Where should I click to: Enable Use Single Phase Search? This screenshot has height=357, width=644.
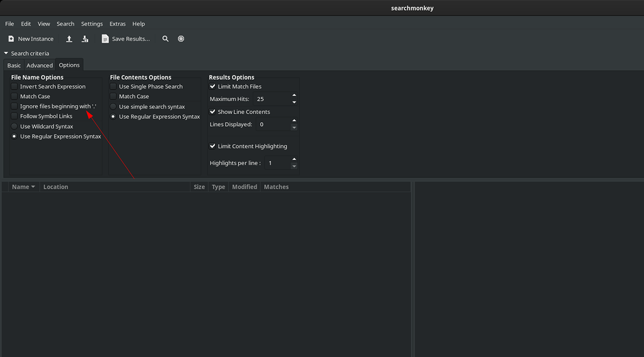[x=112, y=86]
